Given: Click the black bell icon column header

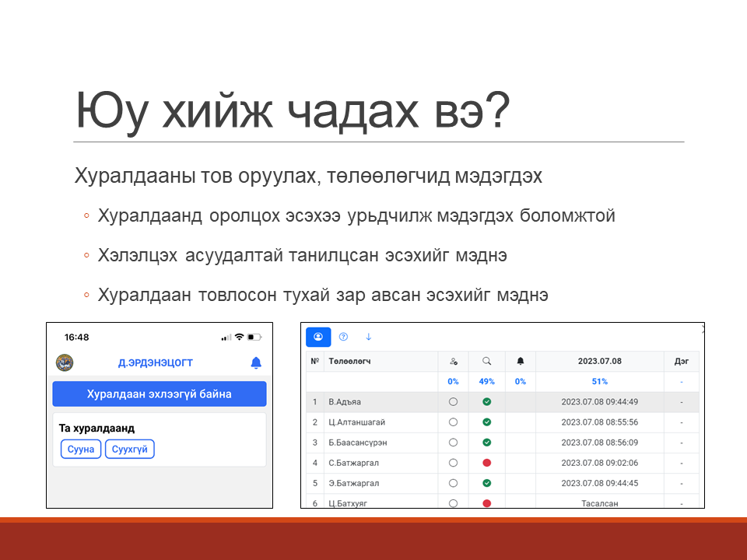Looking at the screenshot, I should pyautogui.click(x=521, y=361).
